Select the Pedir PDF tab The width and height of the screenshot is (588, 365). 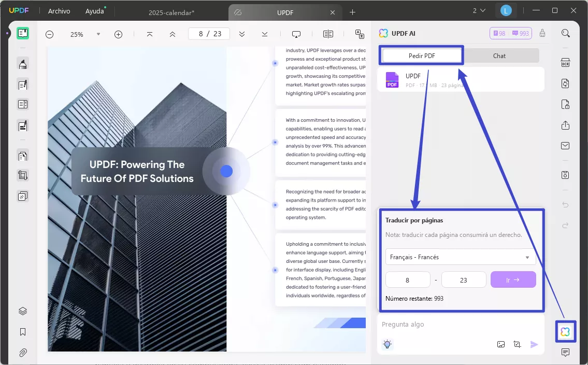[422, 55]
